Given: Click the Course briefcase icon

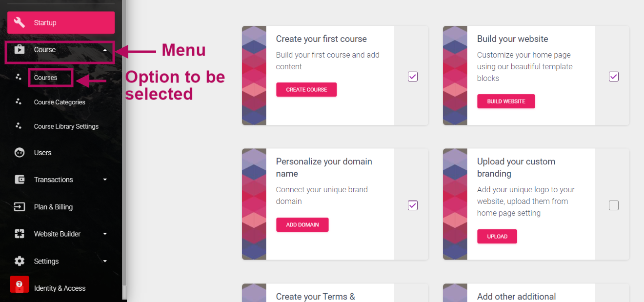Looking at the screenshot, I should [x=20, y=50].
